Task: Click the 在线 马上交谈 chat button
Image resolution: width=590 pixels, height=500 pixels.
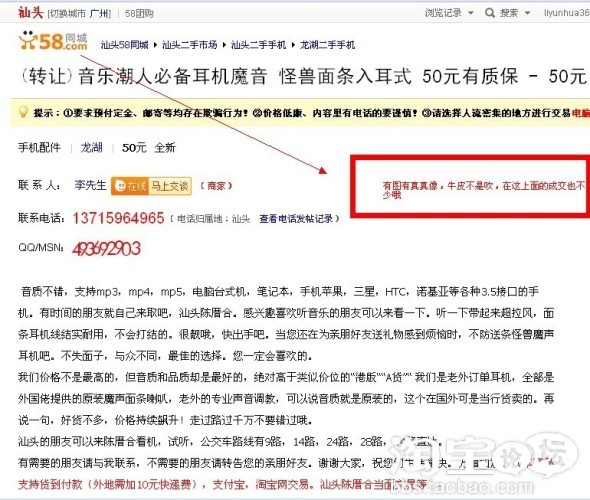Action: (x=151, y=186)
